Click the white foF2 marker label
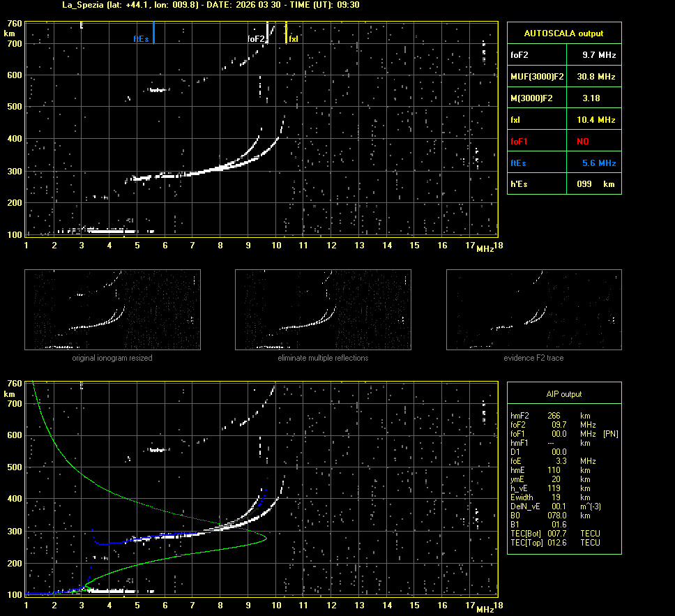Viewport: 675px width, 616px height. (256, 39)
